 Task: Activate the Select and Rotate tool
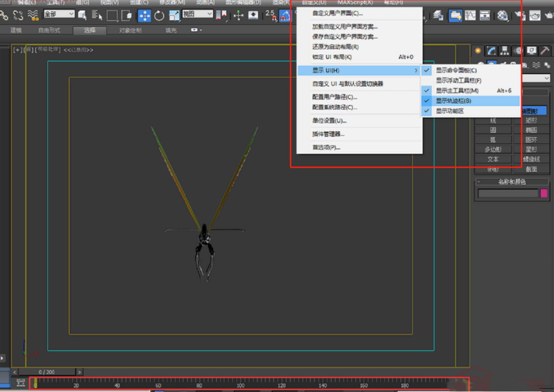click(x=160, y=15)
